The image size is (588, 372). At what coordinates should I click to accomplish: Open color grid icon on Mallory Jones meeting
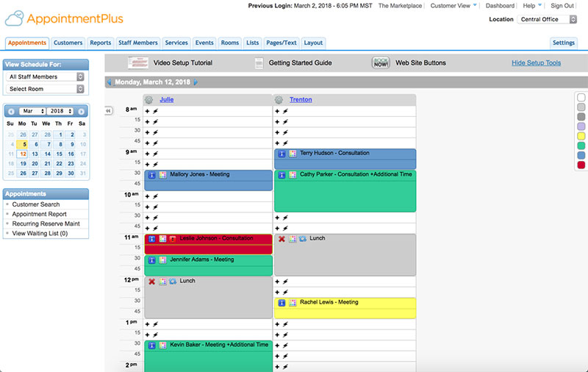point(162,175)
